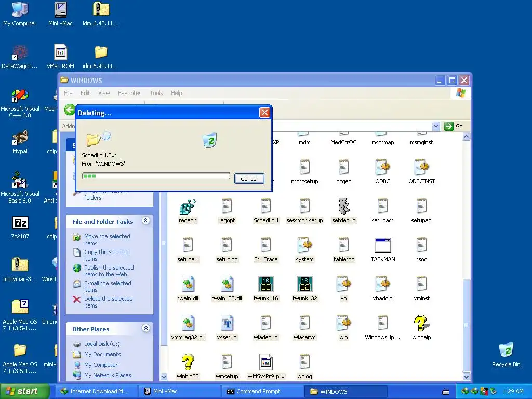Viewport: 532px width, 399px height.
Task: Select the twain.dll file icon
Action: coord(188,284)
